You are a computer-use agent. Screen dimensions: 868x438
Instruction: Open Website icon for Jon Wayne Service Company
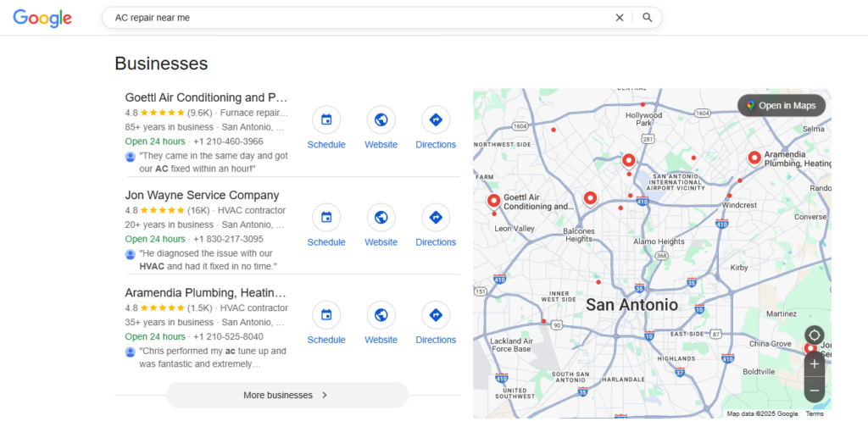[x=381, y=217]
